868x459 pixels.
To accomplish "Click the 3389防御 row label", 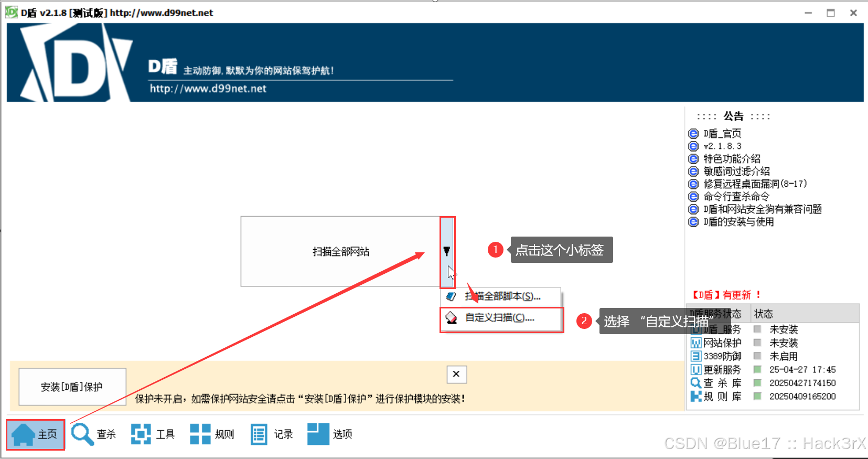I will (722, 356).
